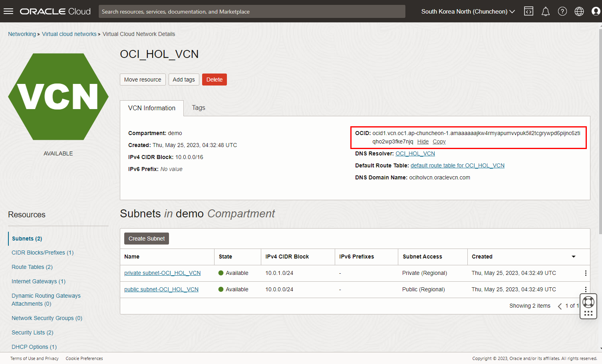
Task: Click Move resource button
Action: 143,80
